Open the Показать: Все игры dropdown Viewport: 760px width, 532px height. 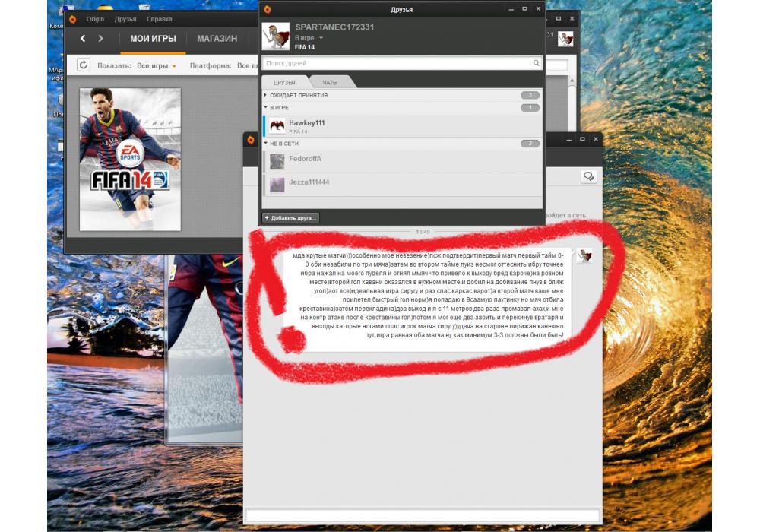pos(156,65)
